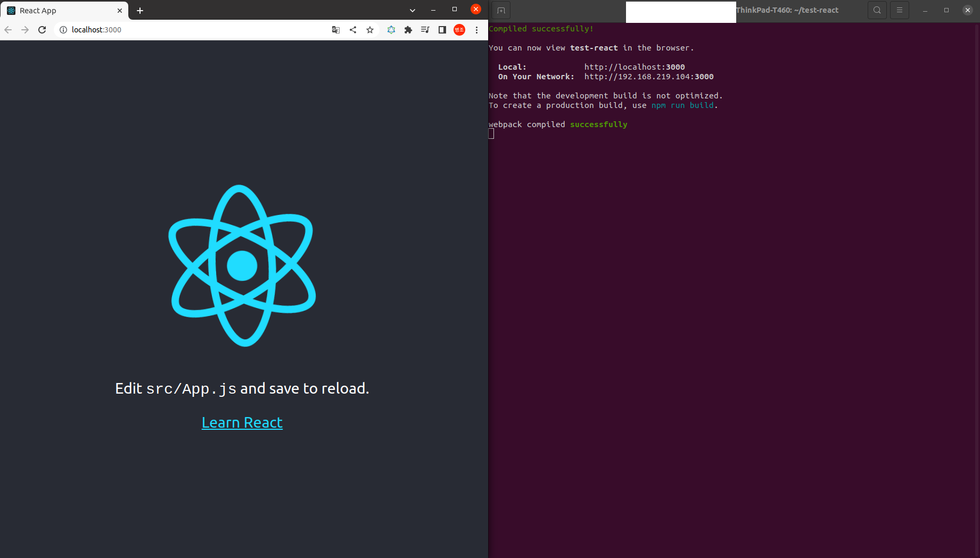980x558 pixels.
Task: Reload the localhost page
Action: click(x=42, y=30)
